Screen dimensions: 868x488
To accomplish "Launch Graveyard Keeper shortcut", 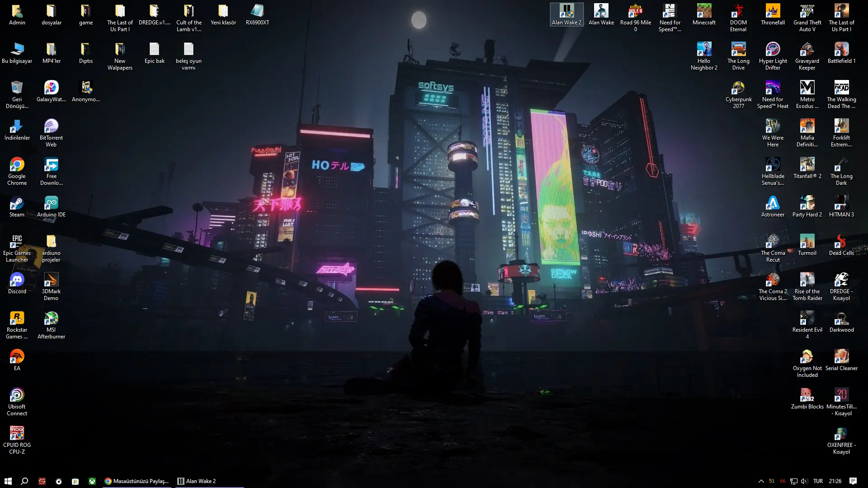I will [807, 56].
